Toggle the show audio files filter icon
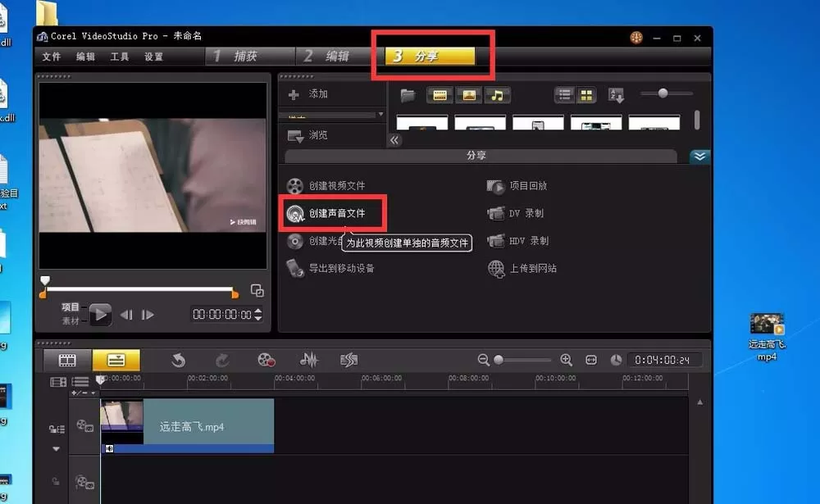820x504 pixels. tap(498, 95)
